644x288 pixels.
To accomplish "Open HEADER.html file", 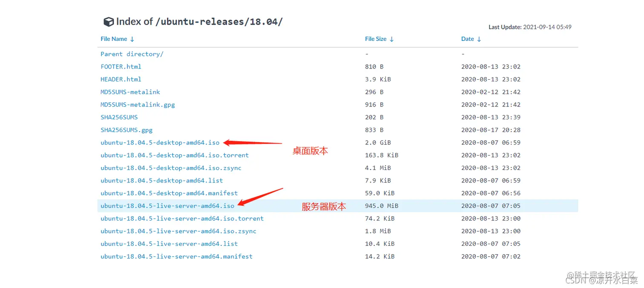I will tap(121, 79).
